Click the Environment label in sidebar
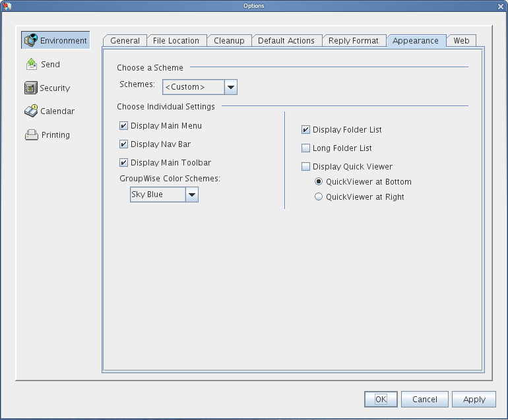Screen dimensions: 508x420 [x=63, y=40]
